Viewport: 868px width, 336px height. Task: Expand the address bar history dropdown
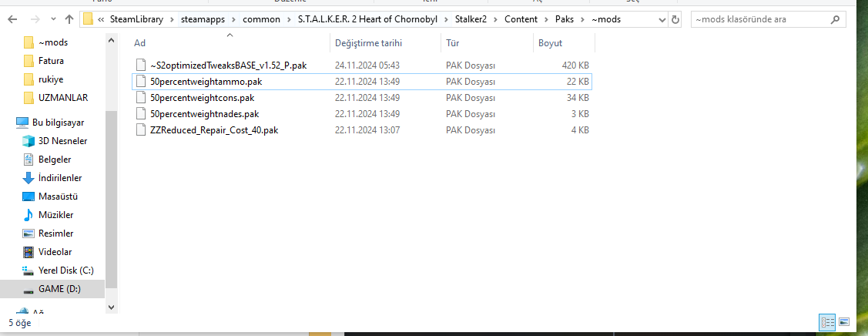pos(662,19)
